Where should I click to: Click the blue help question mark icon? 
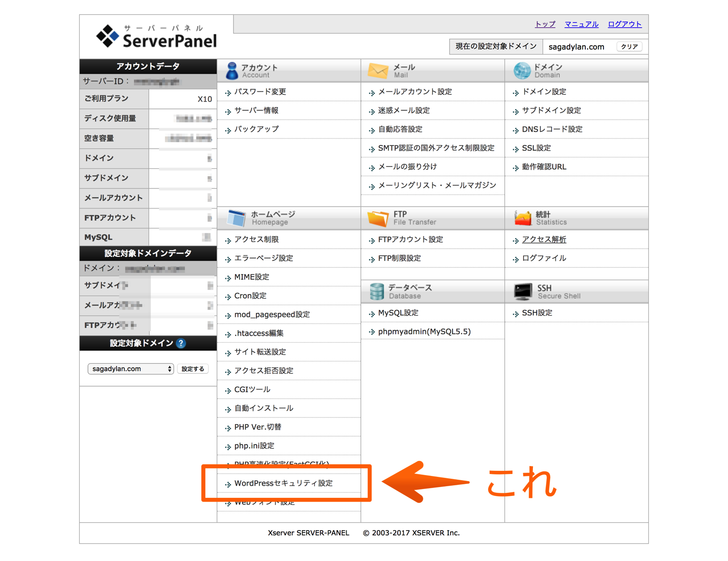pos(181,343)
